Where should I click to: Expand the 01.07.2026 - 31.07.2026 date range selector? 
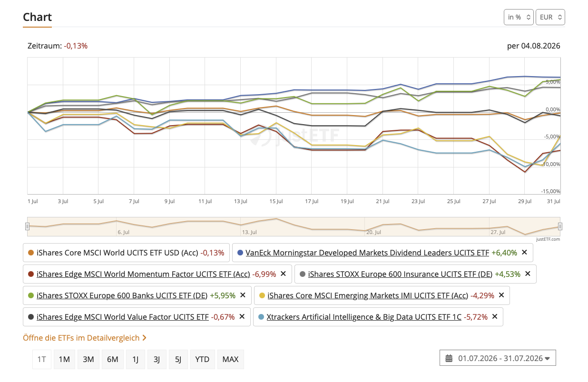point(498,358)
